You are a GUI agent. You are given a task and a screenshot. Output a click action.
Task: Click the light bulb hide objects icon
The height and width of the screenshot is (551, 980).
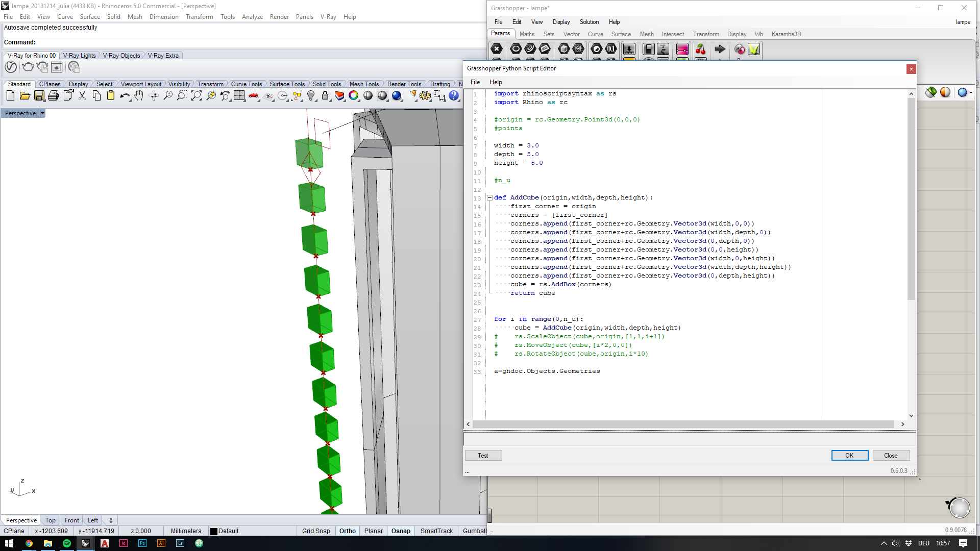click(311, 95)
